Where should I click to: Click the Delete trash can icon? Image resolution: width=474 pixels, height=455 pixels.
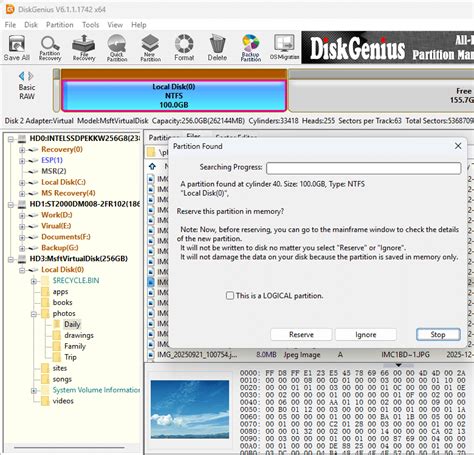pos(217,48)
